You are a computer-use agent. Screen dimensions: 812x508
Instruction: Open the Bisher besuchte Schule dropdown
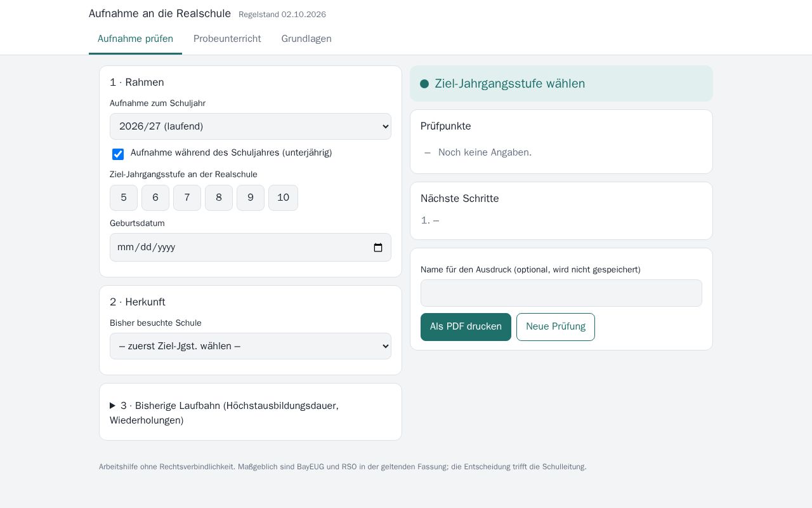coord(251,346)
